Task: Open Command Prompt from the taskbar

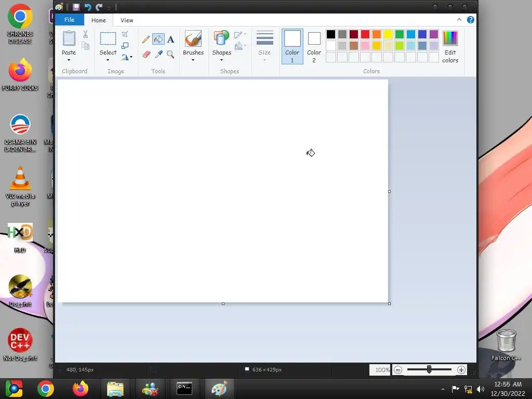Action: [184, 389]
